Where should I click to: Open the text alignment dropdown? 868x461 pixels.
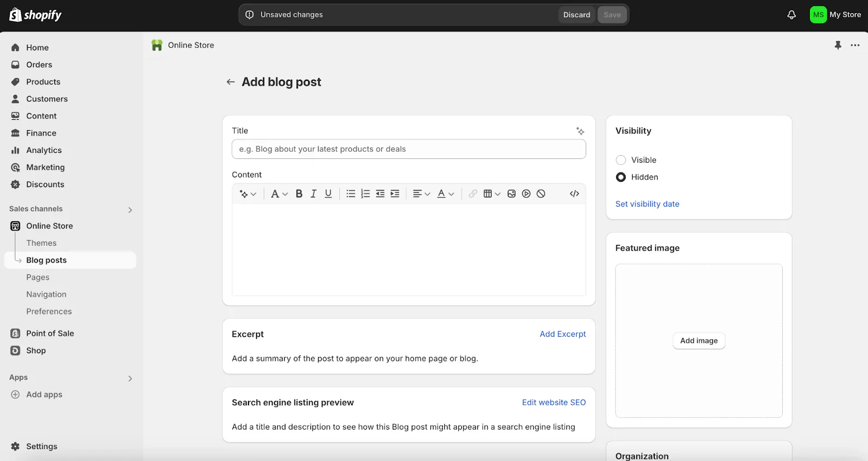422,194
